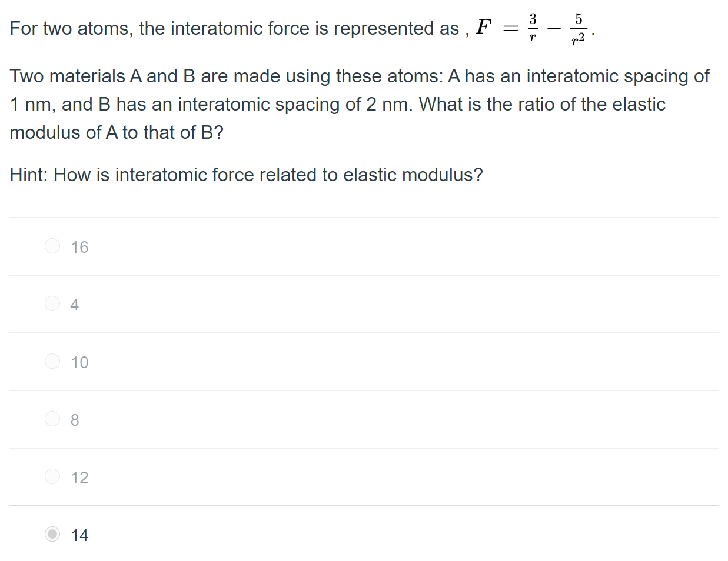Select the radio button for answer 8
This screenshot has width=728, height=561.
[52, 419]
